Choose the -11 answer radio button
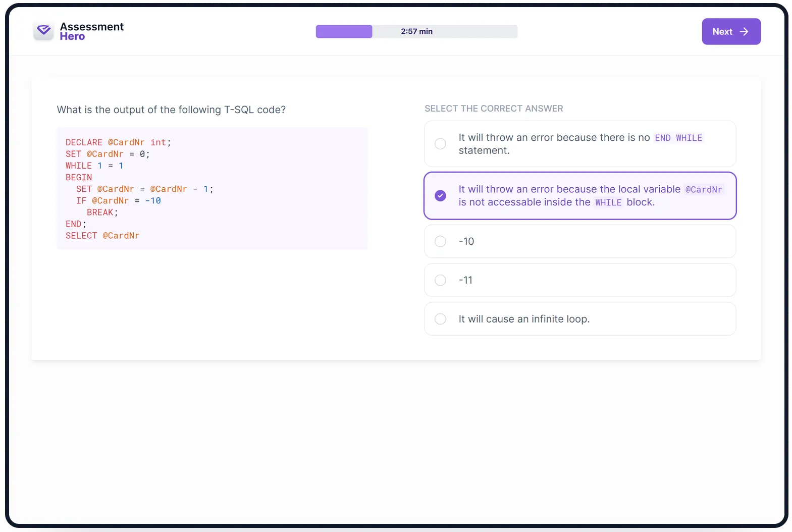Screen dimensions: 792x532 point(440,280)
